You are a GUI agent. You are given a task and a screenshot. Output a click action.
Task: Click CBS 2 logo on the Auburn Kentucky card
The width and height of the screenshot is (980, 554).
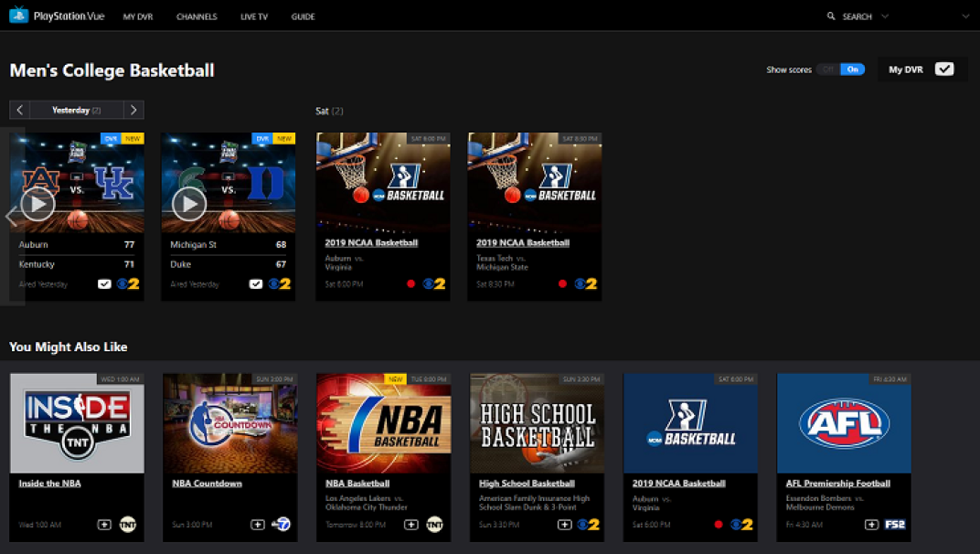pos(128,284)
